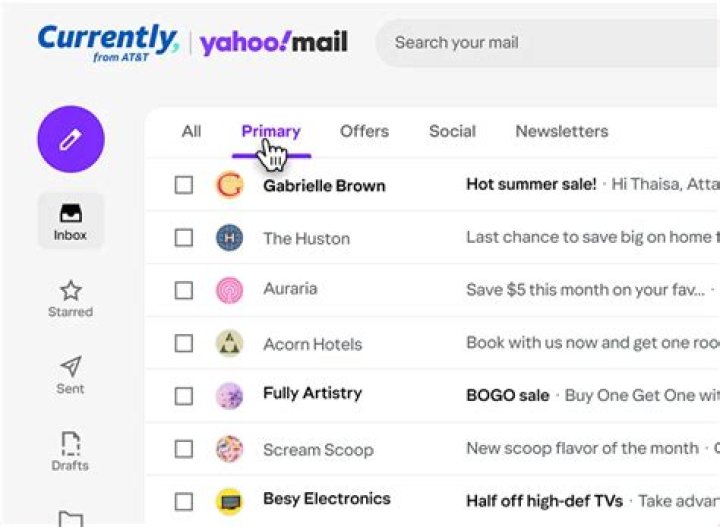Open the Social tab

(452, 131)
